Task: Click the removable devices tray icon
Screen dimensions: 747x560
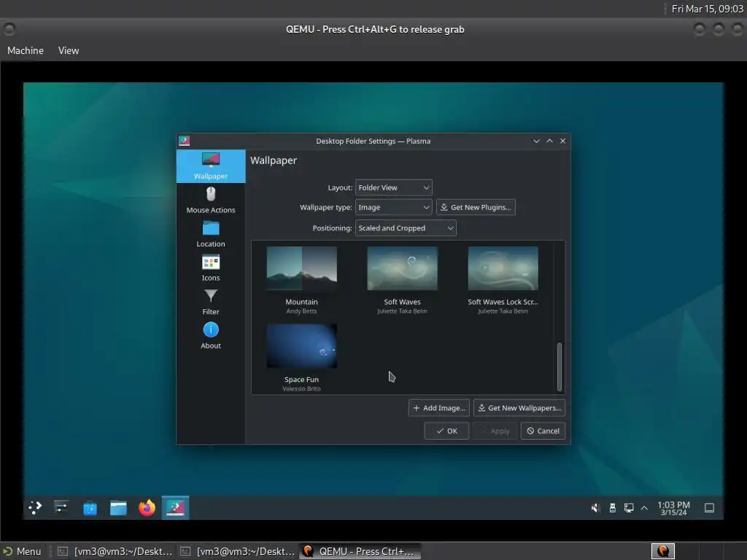Action: pyautogui.click(x=613, y=508)
